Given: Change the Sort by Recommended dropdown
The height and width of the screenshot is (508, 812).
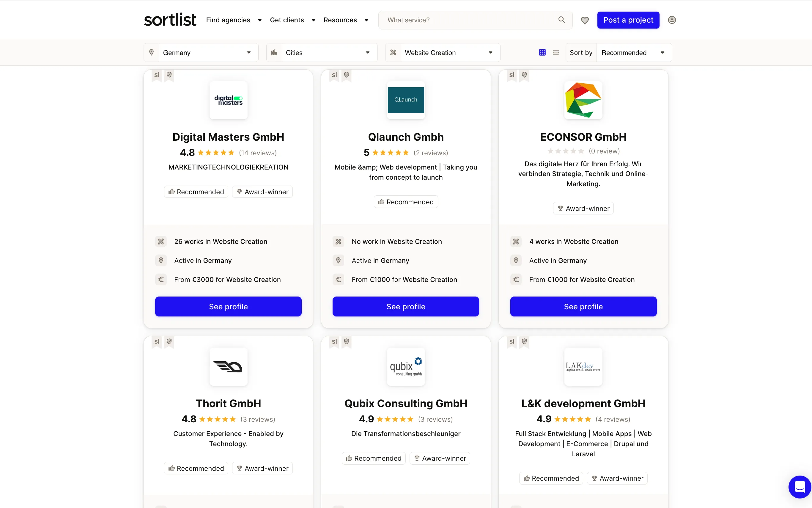Looking at the screenshot, I should [633, 52].
